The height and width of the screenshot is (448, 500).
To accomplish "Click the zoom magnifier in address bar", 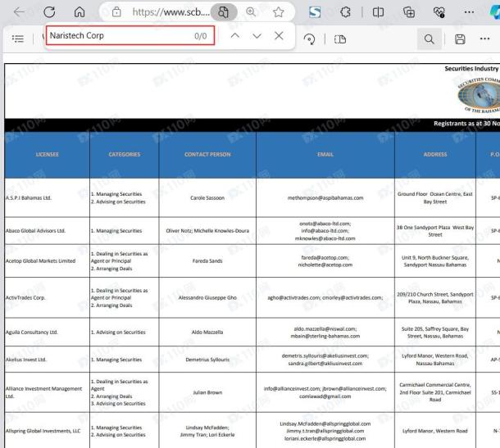I will 251,12.
